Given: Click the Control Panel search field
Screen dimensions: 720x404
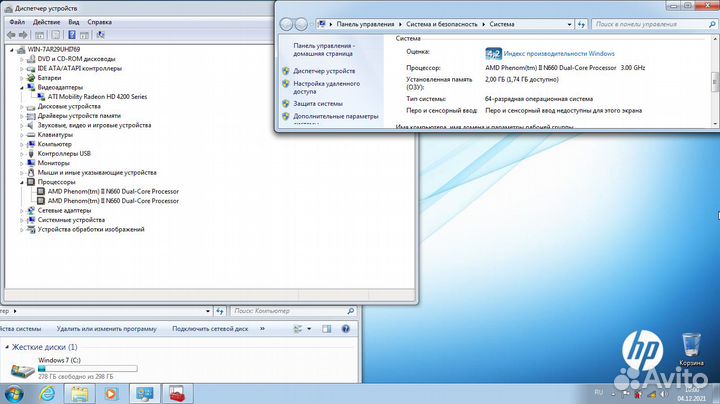Looking at the screenshot, I should pos(654,24).
